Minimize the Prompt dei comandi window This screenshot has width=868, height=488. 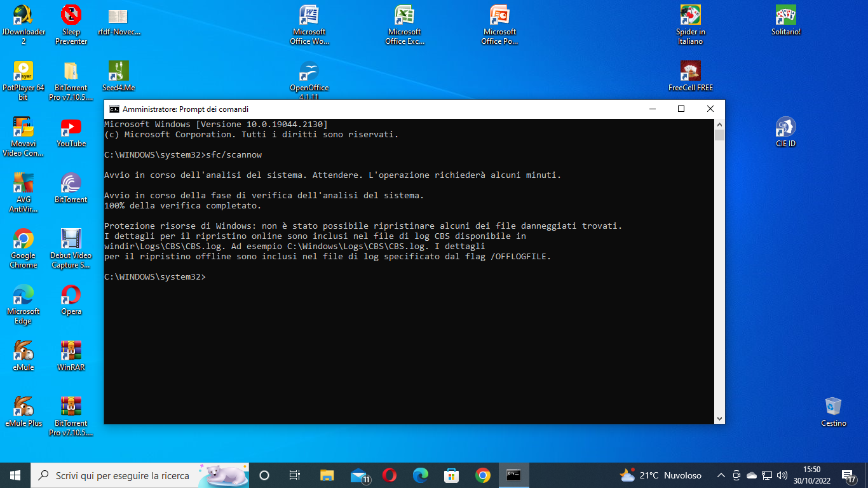[652, 109]
